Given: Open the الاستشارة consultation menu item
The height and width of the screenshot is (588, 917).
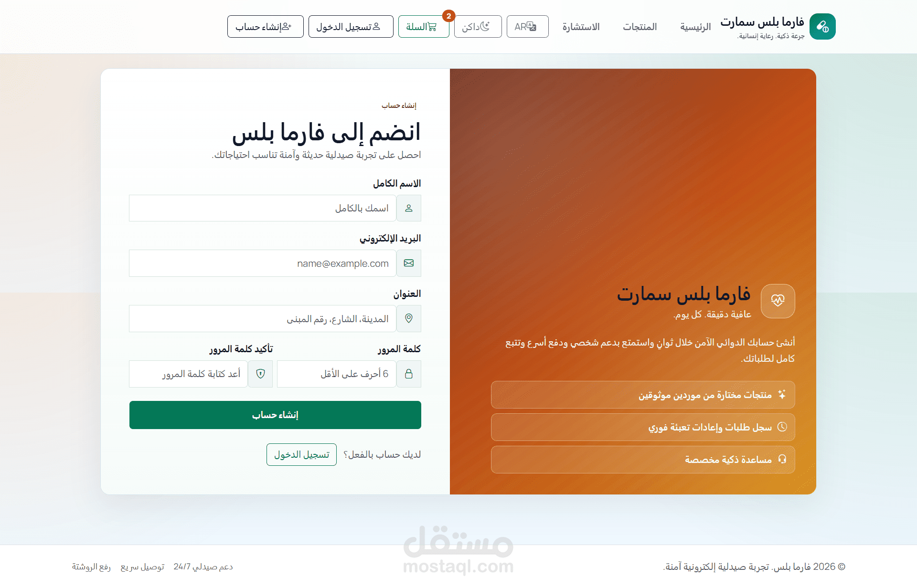Looking at the screenshot, I should (581, 27).
